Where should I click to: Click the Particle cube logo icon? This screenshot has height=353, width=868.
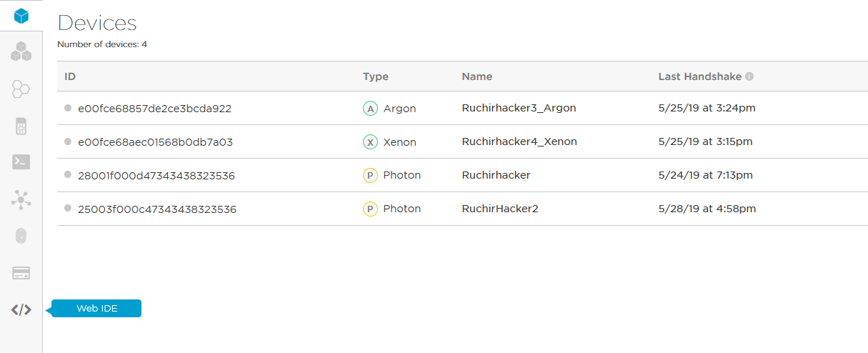[x=21, y=16]
